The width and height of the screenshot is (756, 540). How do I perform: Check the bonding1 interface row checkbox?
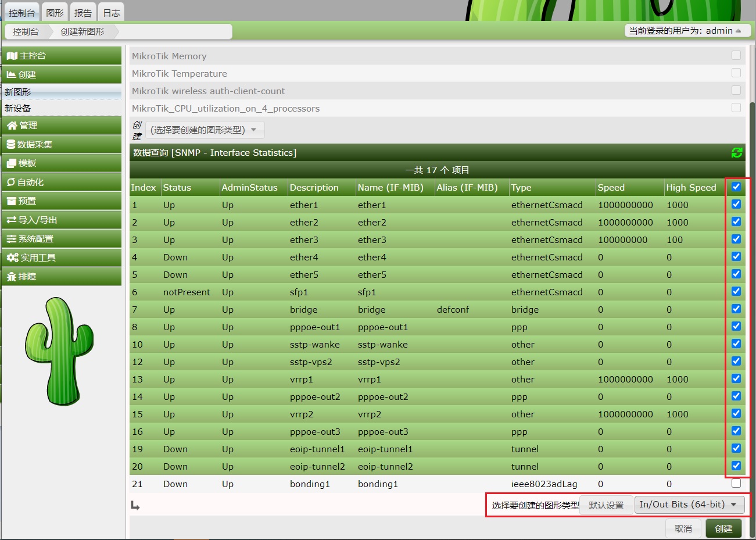pos(736,484)
